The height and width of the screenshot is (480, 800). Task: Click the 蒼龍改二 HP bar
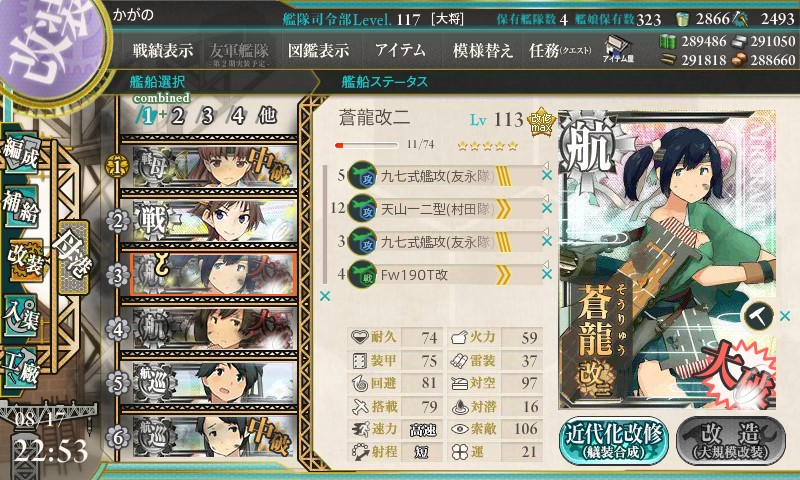click(366, 145)
